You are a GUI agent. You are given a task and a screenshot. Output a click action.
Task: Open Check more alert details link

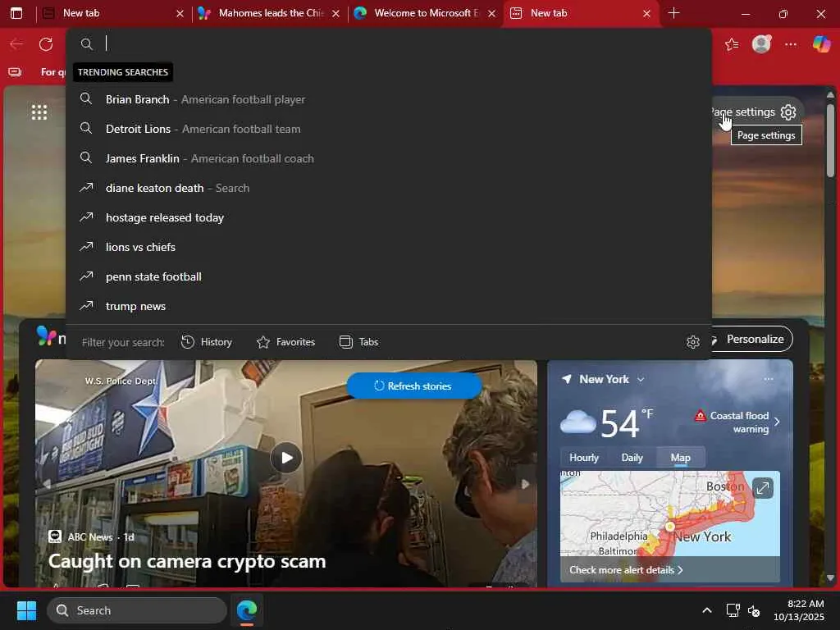[x=626, y=570]
